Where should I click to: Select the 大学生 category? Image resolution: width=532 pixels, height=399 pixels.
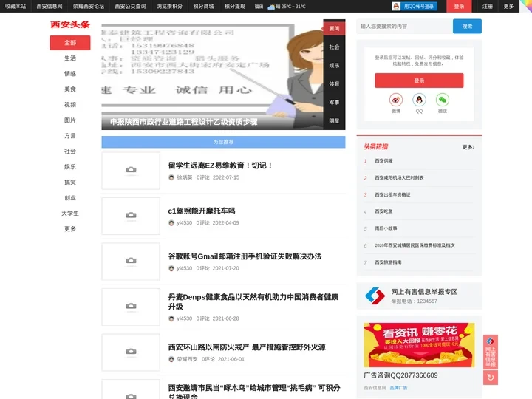[70, 214]
